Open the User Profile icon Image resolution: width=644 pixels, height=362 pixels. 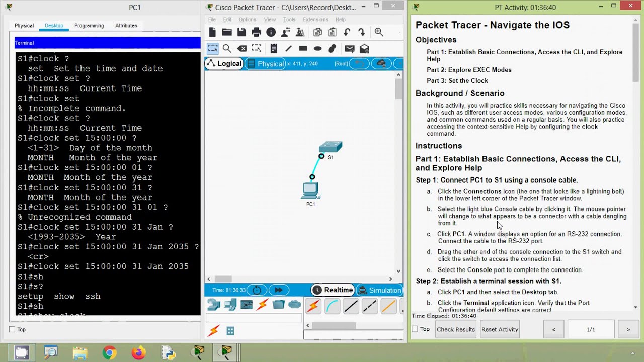(x=285, y=32)
